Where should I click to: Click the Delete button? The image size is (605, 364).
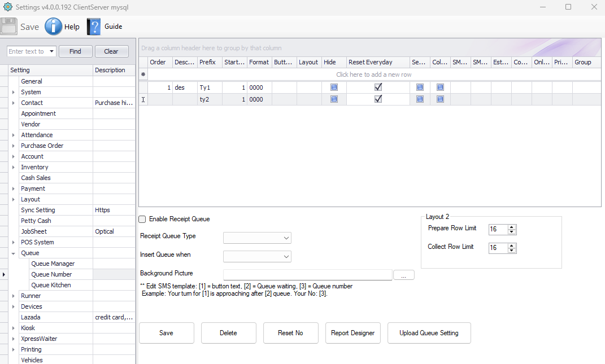point(228,333)
